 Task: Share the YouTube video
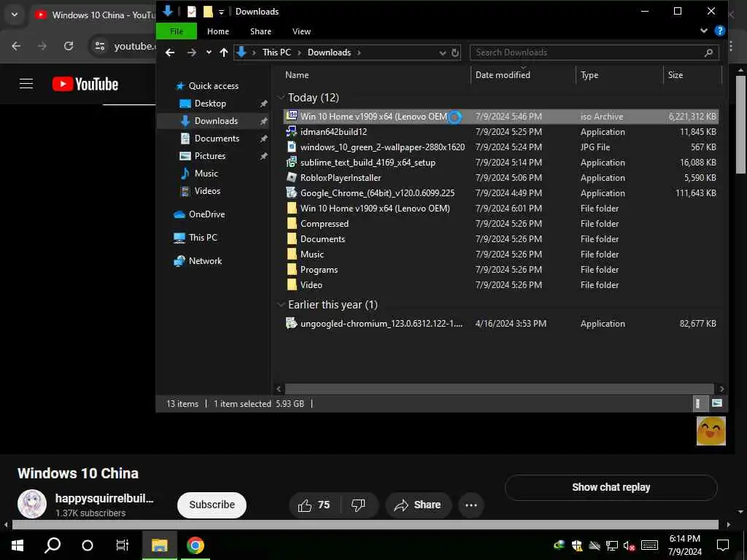pyautogui.click(x=418, y=505)
